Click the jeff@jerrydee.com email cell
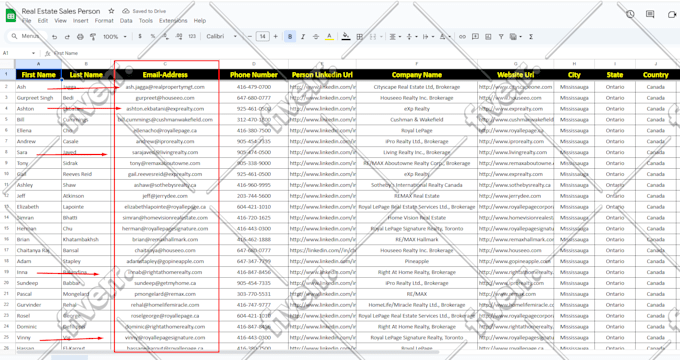The width and height of the screenshot is (680, 360). click(x=165, y=196)
